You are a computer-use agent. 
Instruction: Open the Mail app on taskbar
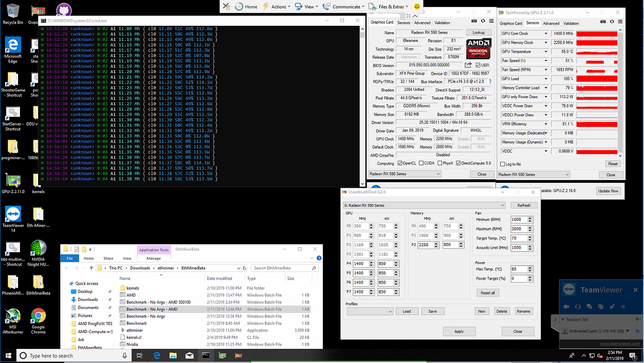[x=189, y=355]
